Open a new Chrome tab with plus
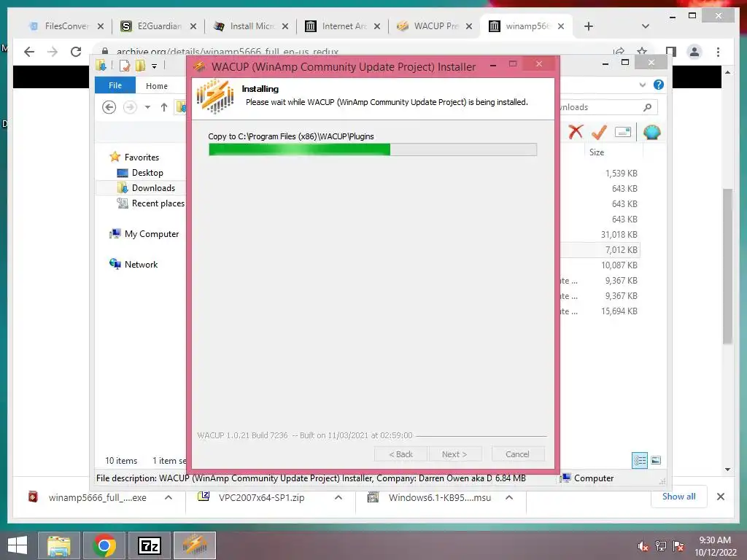Viewport: 747px width, 560px height. pyautogui.click(x=589, y=26)
